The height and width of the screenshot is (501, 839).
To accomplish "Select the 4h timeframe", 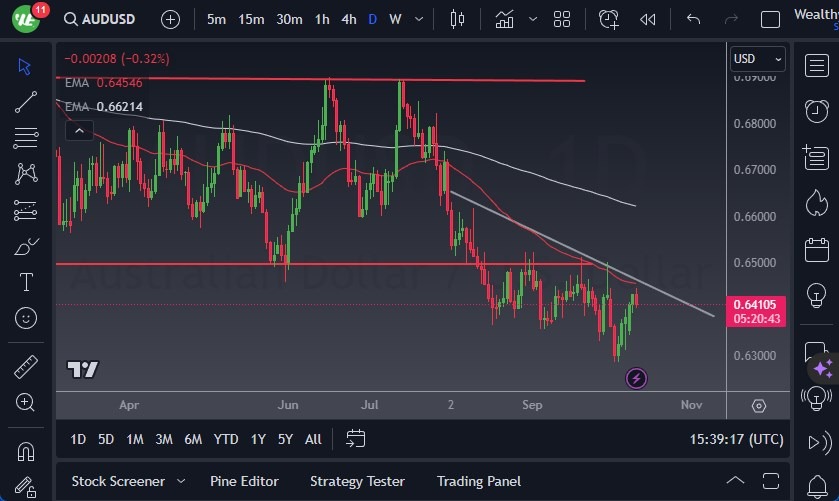I will tap(348, 19).
